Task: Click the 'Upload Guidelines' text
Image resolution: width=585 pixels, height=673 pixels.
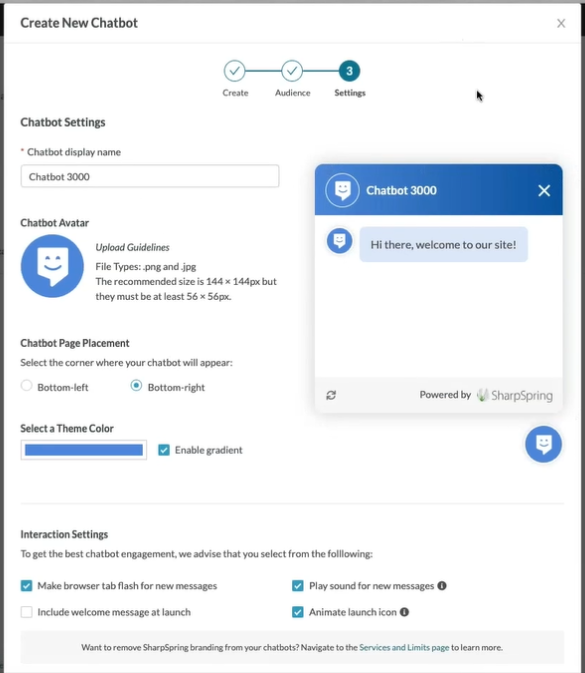Action: click(132, 247)
